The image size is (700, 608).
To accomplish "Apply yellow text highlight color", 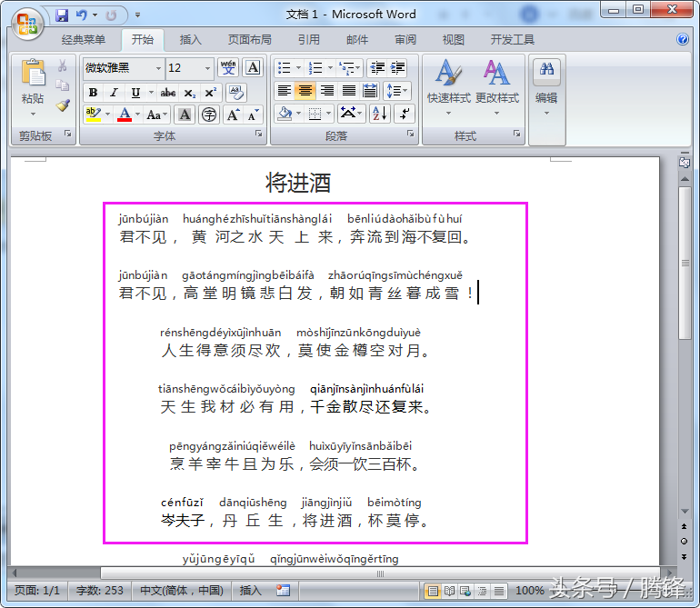I will 94,115.
